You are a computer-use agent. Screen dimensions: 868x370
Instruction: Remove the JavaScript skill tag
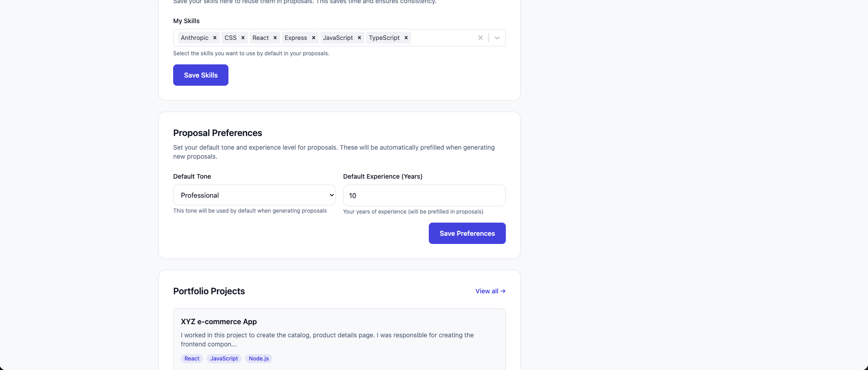359,38
